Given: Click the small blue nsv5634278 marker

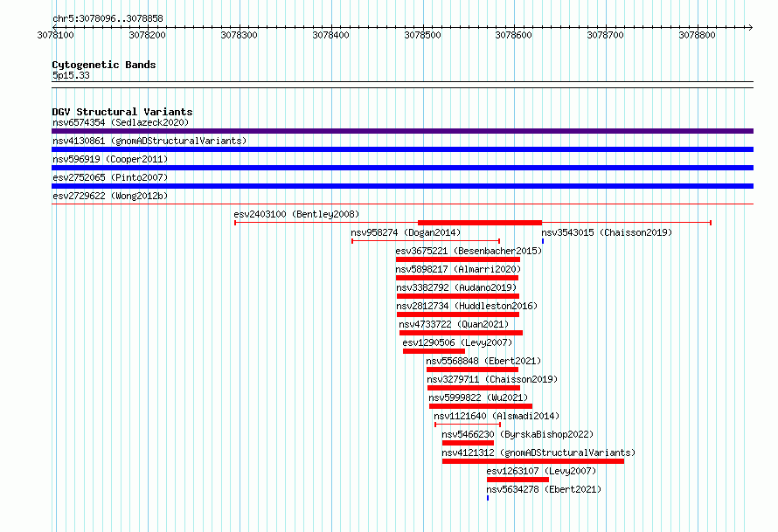Looking at the screenshot, I should click(488, 498).
